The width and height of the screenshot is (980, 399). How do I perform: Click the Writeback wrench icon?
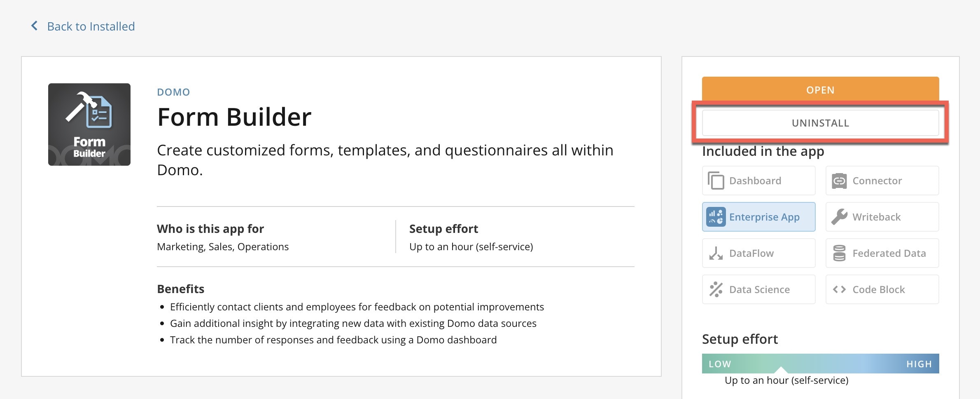839,217
